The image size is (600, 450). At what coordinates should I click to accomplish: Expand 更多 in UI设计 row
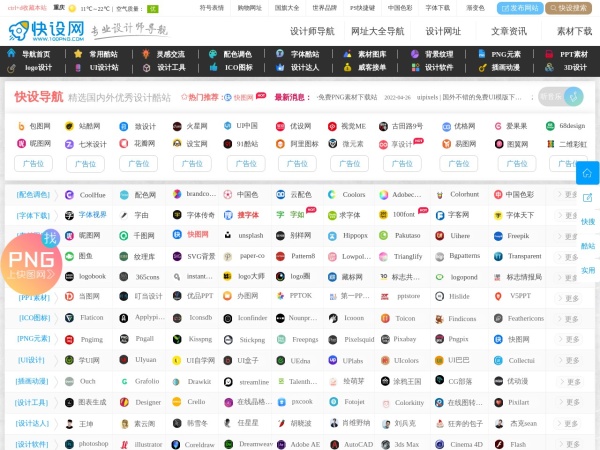click(569, 360)
